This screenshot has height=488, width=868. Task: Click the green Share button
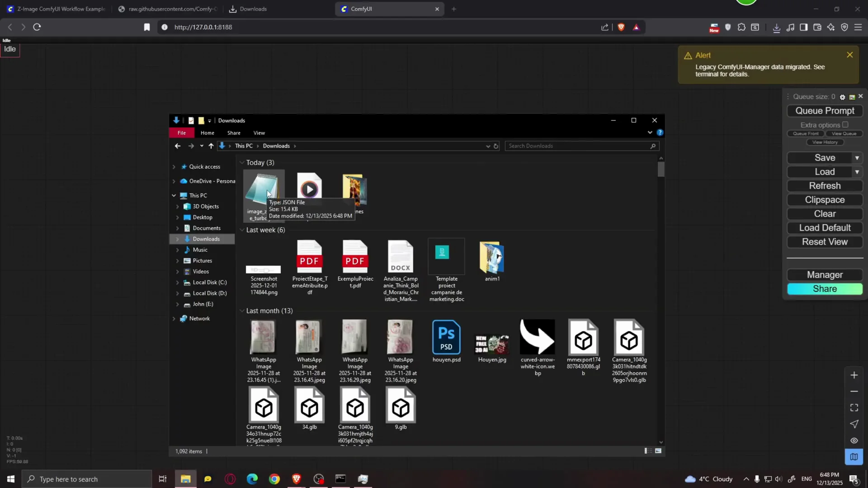coord(824,289)
